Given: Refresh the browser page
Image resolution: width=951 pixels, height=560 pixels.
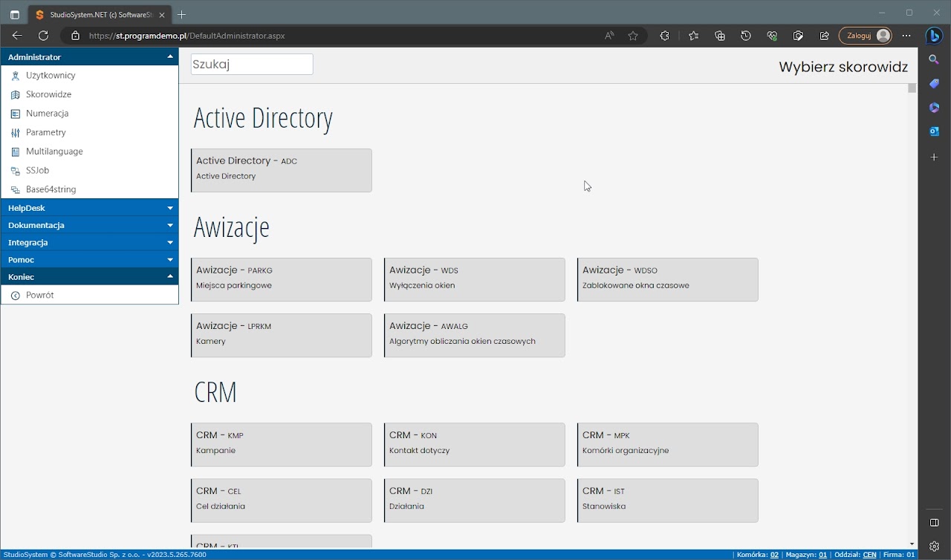Looking at the screenshot, I should pos(43,36).
